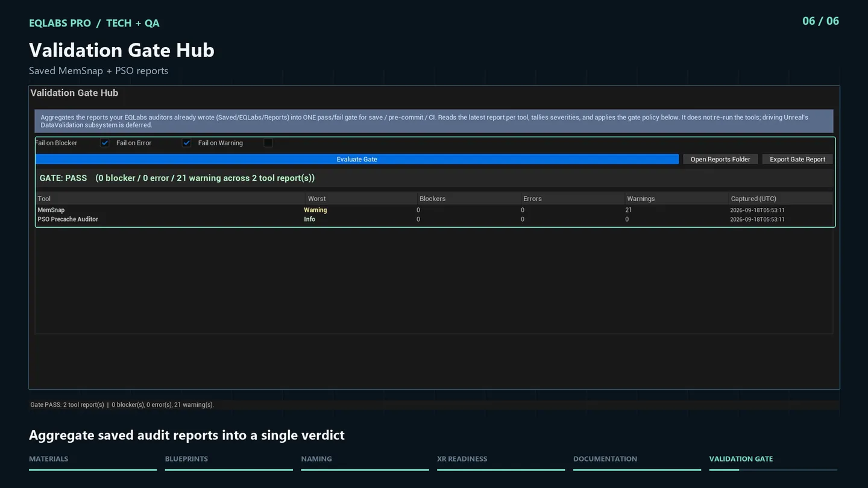
Task: Click MemSnap's Errors value 0
Action: (x=523, y=210)
